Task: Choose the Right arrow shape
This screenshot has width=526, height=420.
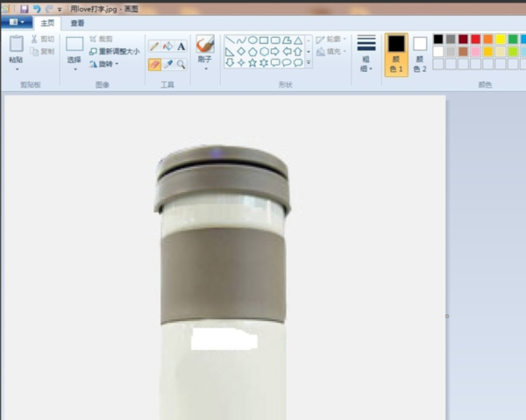Action: coord(275,52)
